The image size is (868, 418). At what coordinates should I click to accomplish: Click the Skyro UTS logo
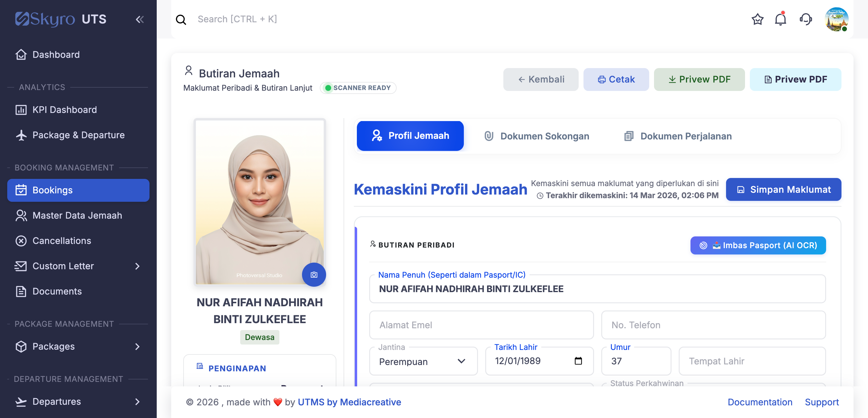pos(61,19)
